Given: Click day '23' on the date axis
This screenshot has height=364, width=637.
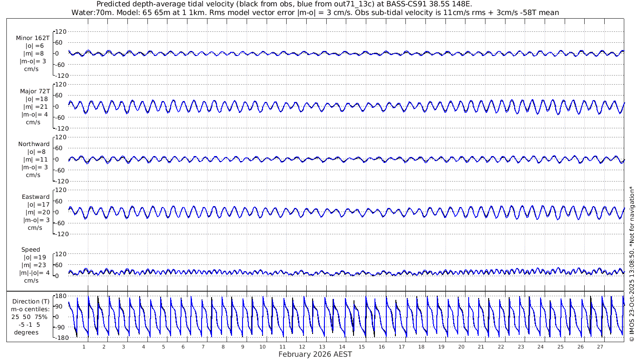Looking at the screenshot, I should tap(521, 347).
